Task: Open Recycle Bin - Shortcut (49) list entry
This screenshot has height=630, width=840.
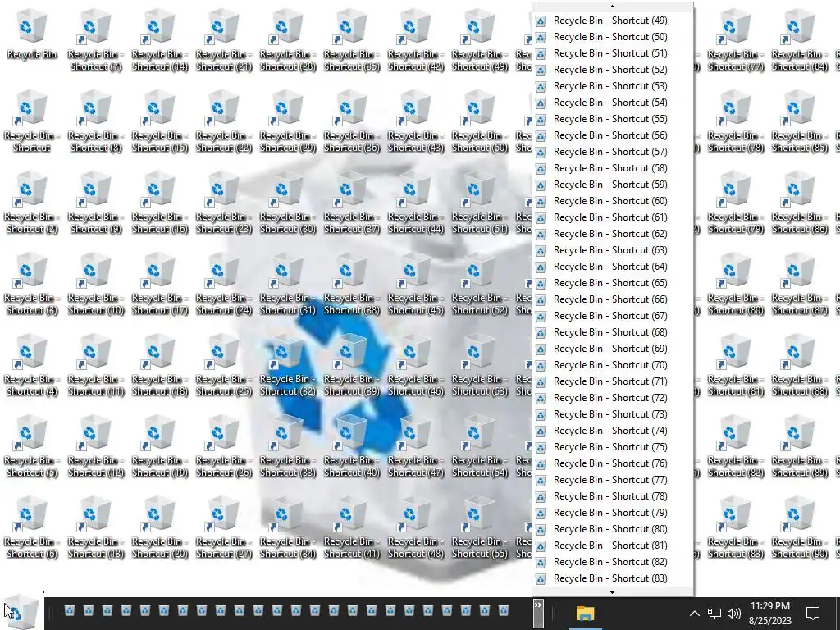Action: (612, 21)
